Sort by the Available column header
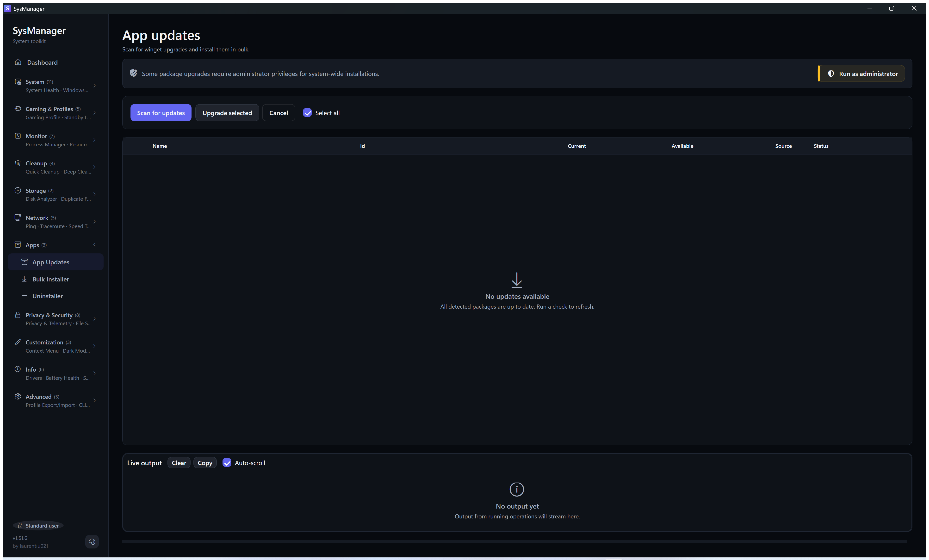This screenshot has height=560, width=929. (682, 146)
